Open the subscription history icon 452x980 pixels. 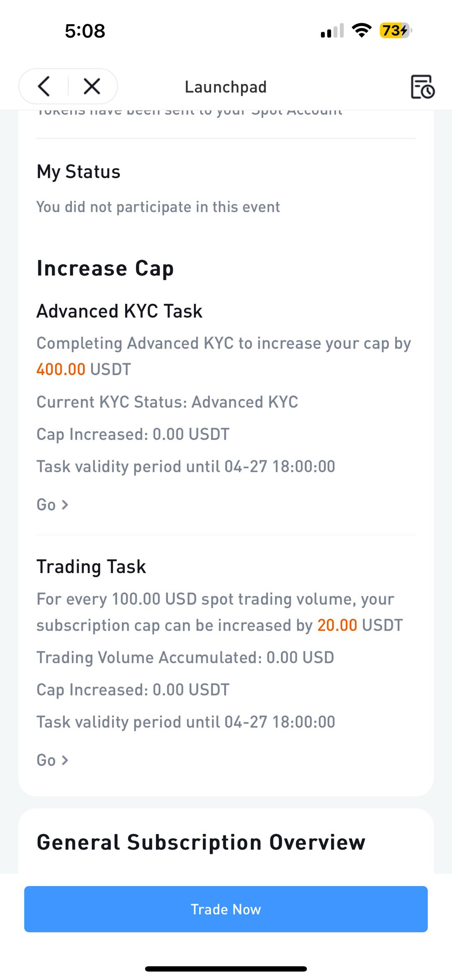coord(422,87)
